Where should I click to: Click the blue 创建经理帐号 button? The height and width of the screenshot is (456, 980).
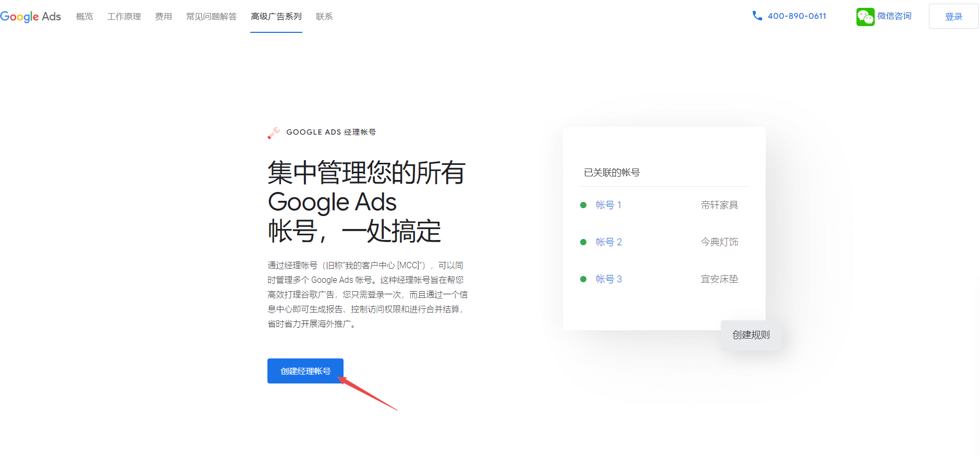305,371
